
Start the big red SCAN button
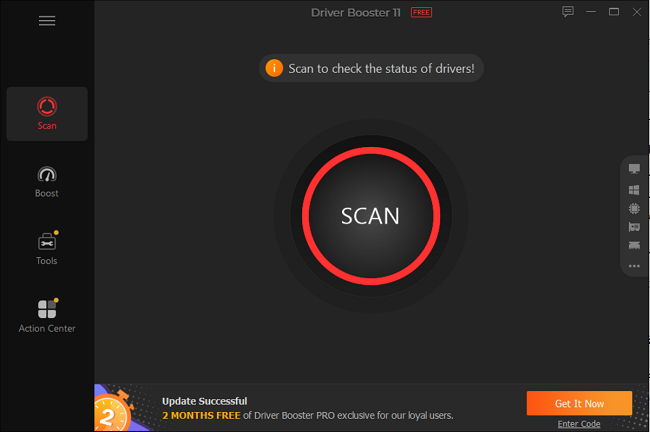[x=371, y=216]
